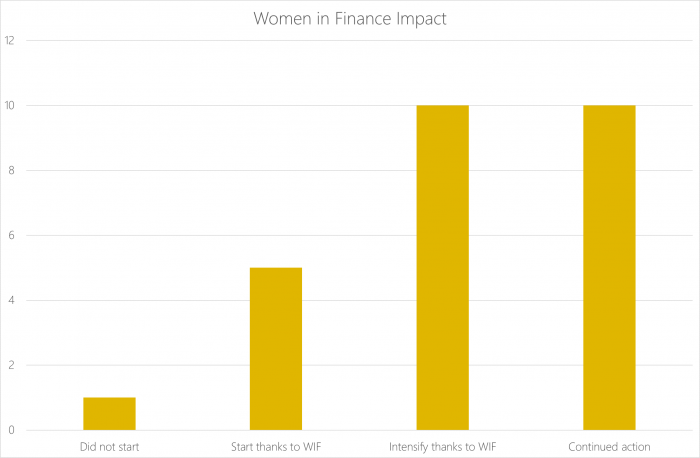Select the 'Intensify thanks to WIF' bar
The image size is (700, 458).
442,267
